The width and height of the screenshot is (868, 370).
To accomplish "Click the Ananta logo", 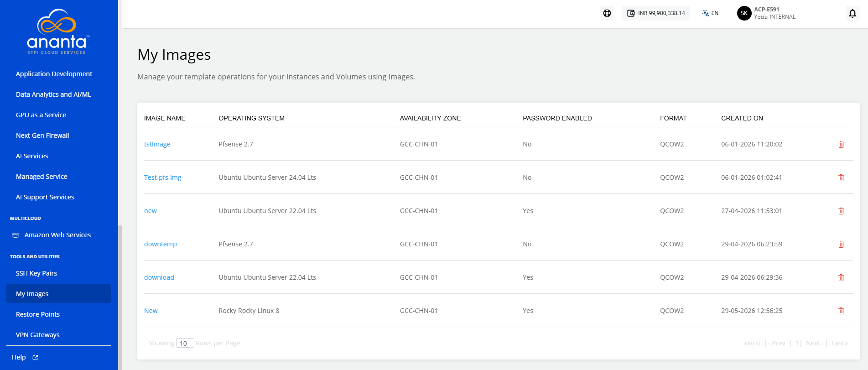I will (58, 31).
